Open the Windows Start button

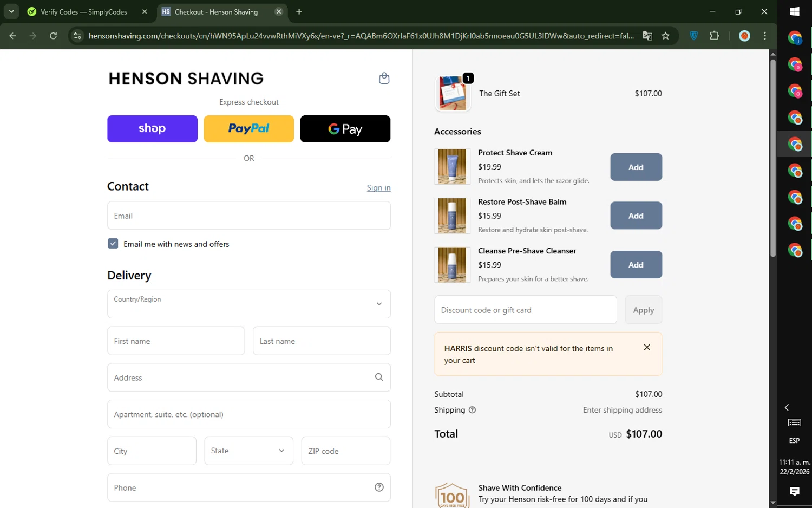pyautogui.click(x=795, y=11)
